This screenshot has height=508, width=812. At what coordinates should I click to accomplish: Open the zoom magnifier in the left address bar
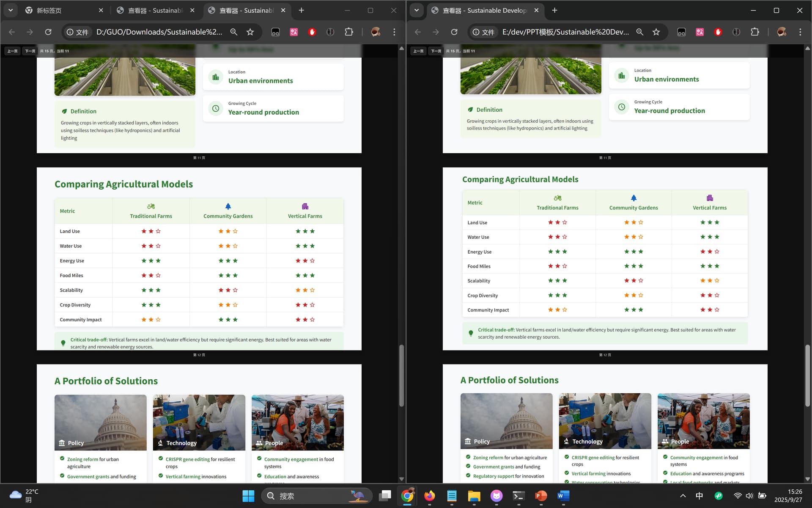[x=233, y=32]
